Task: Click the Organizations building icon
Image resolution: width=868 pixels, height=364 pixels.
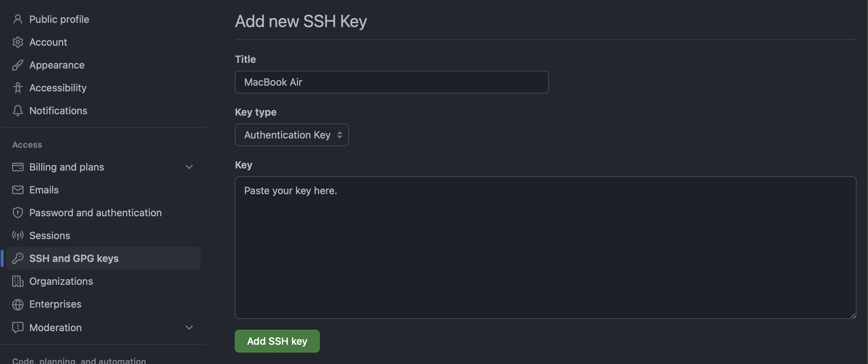Action: coord(18,281)
